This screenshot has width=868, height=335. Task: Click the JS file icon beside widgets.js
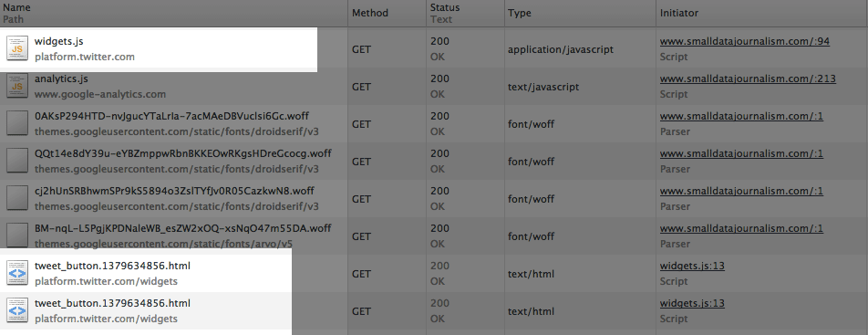(x=17, y=48)
